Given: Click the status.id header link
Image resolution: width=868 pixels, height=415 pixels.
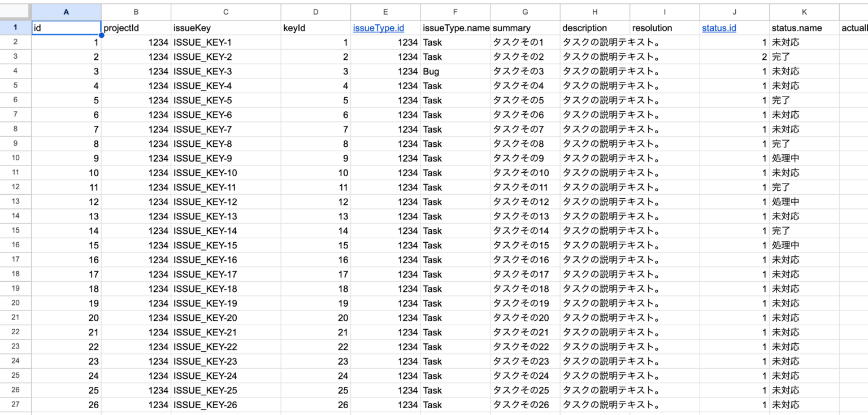Looking at the screenshot, I should pos(719,28).
